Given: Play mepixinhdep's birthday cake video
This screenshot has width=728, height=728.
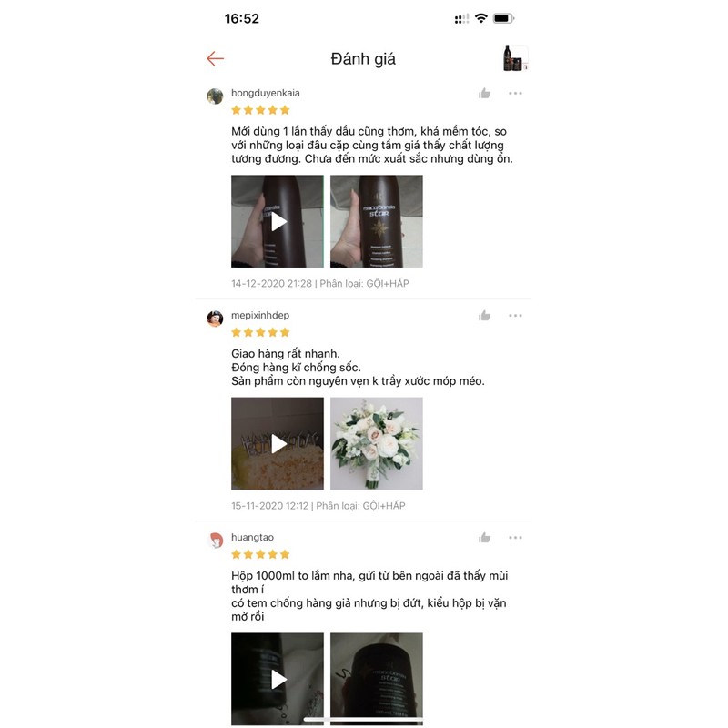Looking at the screenshot, I should (x=278, y=443).
